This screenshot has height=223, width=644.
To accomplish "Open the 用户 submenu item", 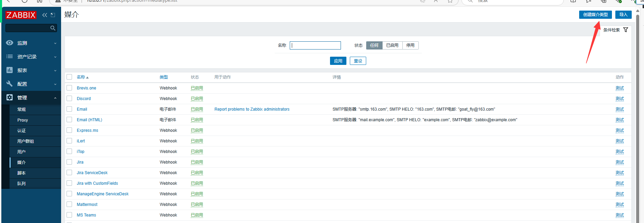I will pos(36,152).
